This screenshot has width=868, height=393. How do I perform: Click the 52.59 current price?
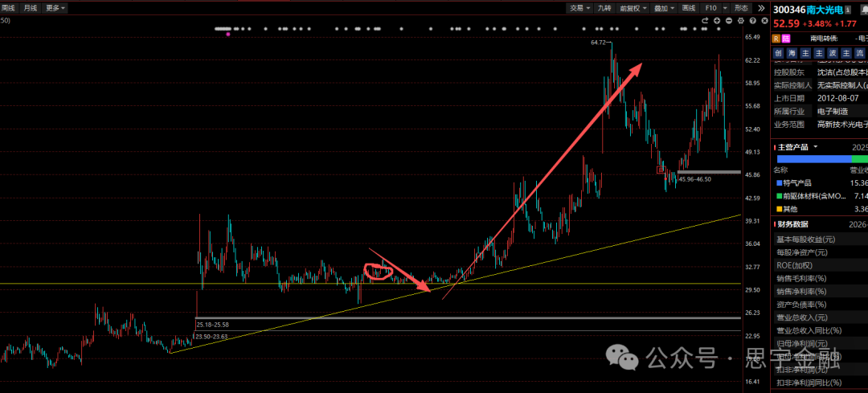click(785, 24)
